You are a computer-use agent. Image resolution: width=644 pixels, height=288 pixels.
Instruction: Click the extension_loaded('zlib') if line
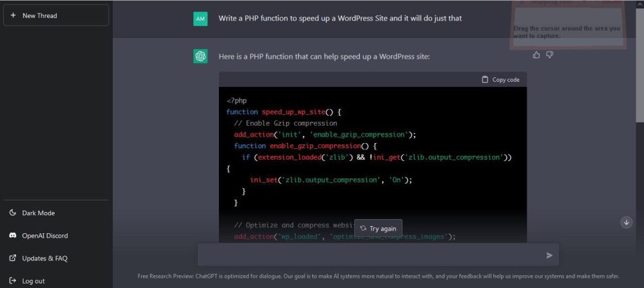point(377,157)
